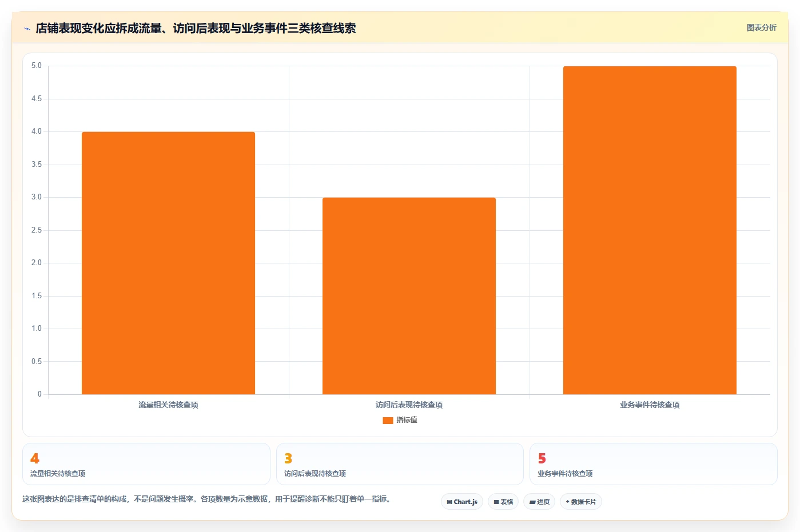Click the 流量相关待核查项 bar in chart
Viewport: 800px width, 532px height.
click(168, 263)
